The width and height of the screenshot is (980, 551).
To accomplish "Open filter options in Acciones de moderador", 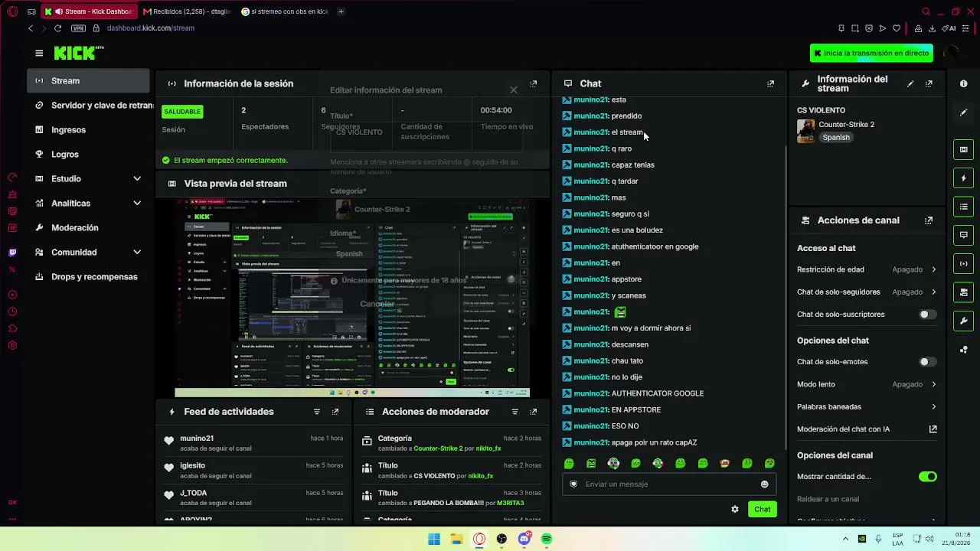I will 514,412.
